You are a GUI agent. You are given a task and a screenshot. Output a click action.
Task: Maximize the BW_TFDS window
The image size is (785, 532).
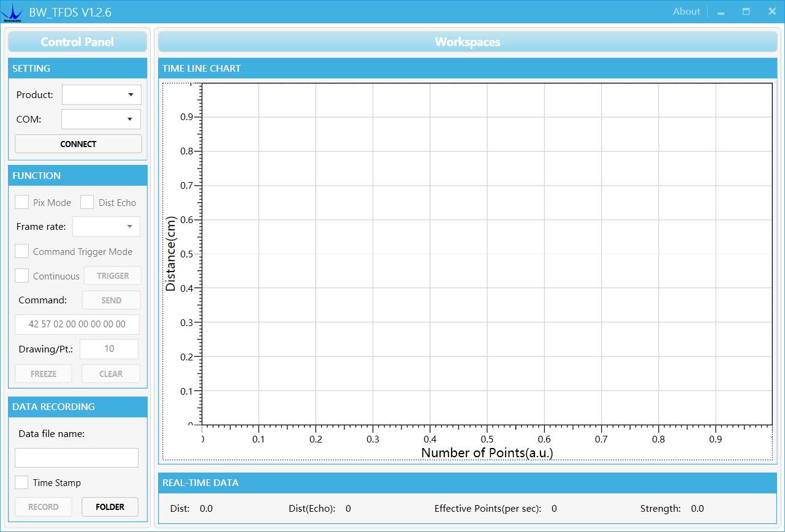746,12
